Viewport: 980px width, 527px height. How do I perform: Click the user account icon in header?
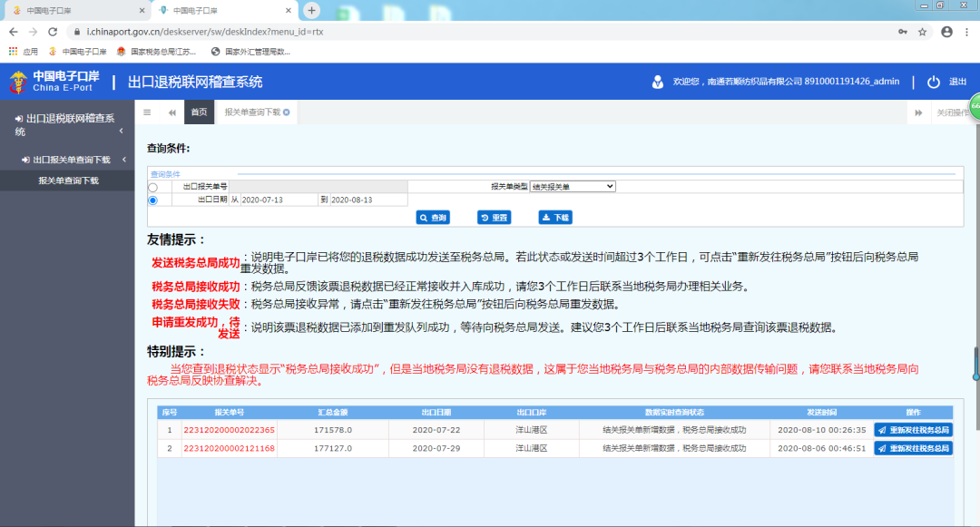point(658,82)
